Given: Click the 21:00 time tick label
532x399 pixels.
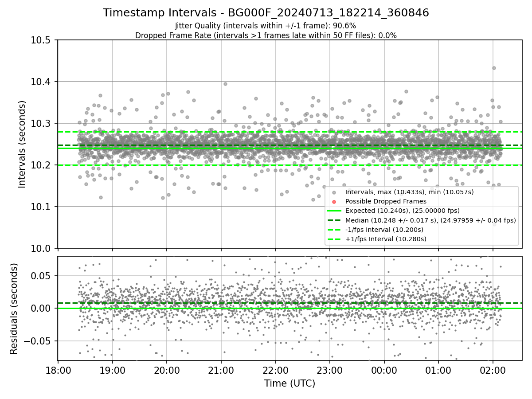Looking at the screenshot, I should click(x=221, y=370).
